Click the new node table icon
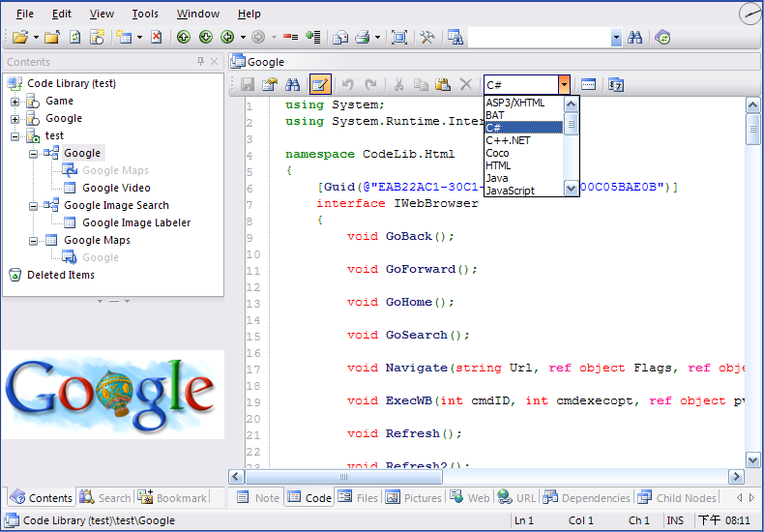Image resolution: width=764 pixels, height=532 pixels. pos(124,37)
